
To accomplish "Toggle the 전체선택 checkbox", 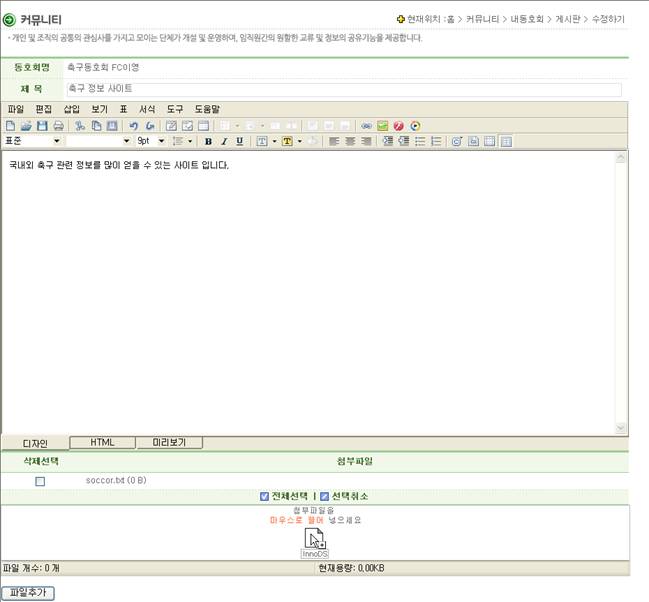I will click(264, 496).
